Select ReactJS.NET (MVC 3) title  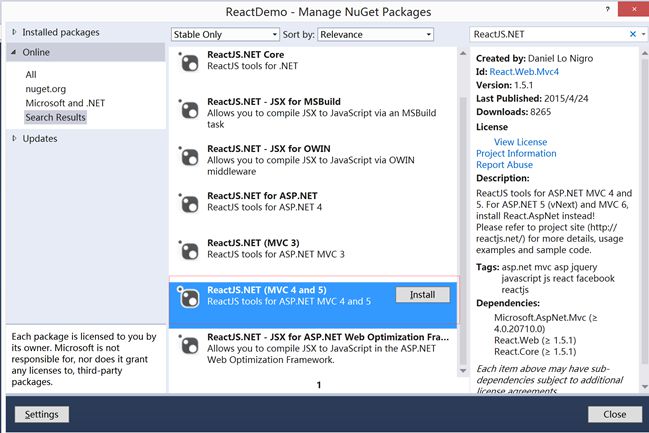pos(253,243)
